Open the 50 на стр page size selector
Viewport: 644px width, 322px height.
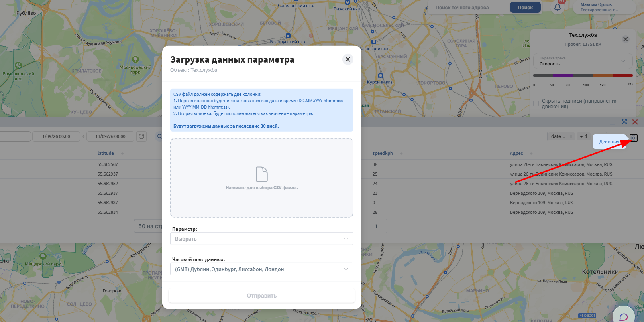coord(148,226)
